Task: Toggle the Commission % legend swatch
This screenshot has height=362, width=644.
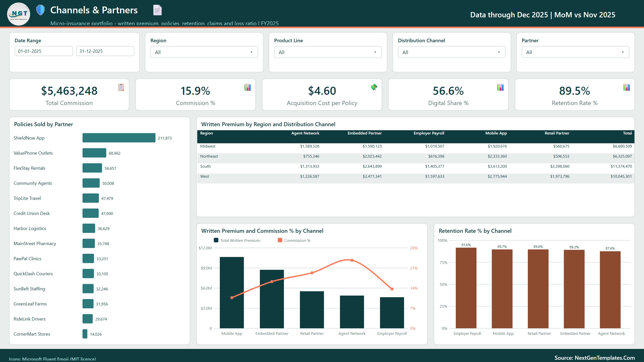Action: (x=280, y=240)
